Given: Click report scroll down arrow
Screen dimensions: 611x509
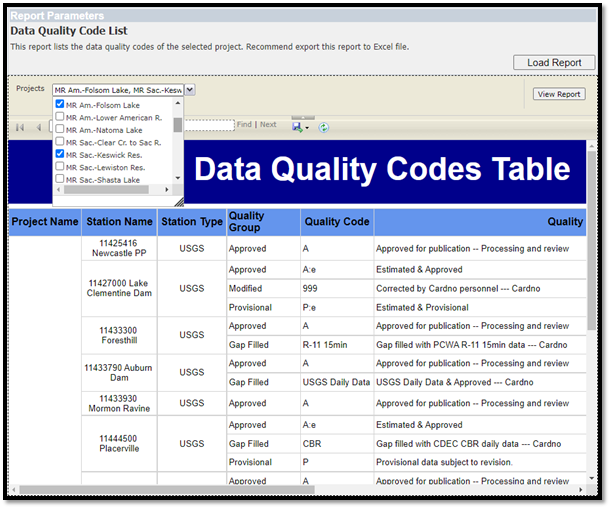Looking at the screenshot, I should point(592,478).
